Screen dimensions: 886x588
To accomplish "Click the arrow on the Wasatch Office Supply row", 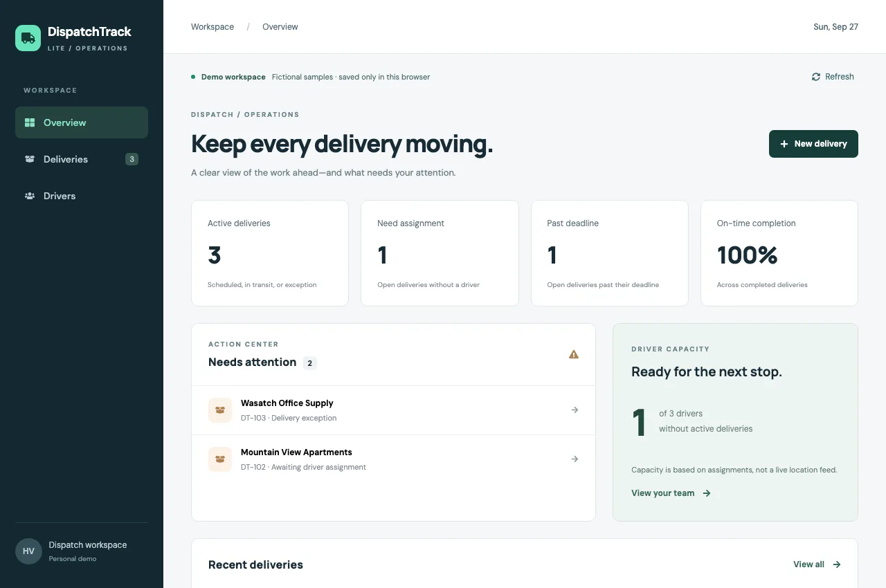I will pyautogui.click(x=575, y=410).
